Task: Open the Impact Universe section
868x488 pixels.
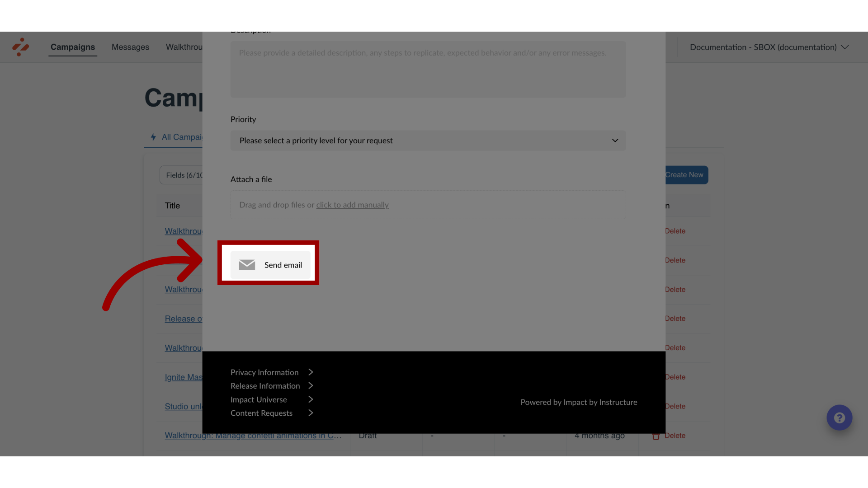Action: coord(271,399)
